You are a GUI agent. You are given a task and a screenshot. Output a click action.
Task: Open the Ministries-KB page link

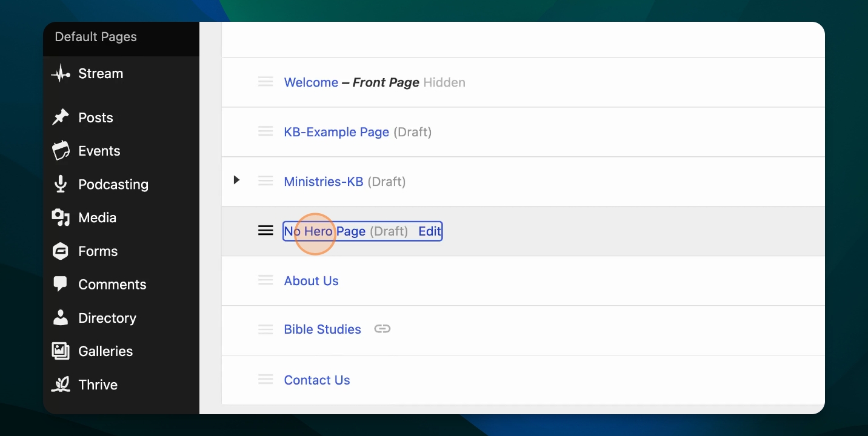click(324, 181)
